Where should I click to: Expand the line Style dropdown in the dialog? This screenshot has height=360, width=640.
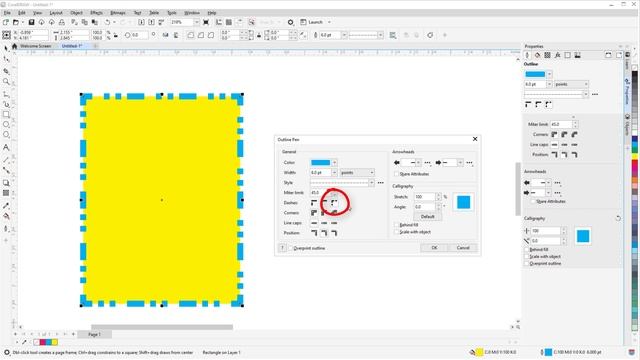(x=371, y=182)
